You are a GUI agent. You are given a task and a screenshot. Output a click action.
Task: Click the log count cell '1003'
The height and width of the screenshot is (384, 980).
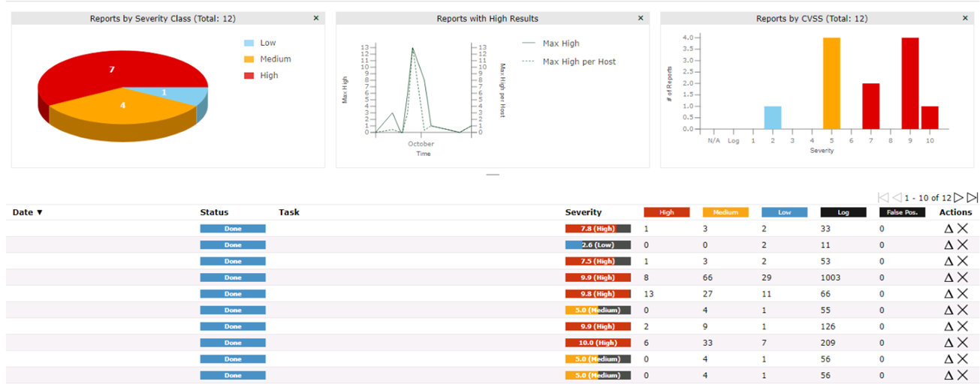coord(831,277)
